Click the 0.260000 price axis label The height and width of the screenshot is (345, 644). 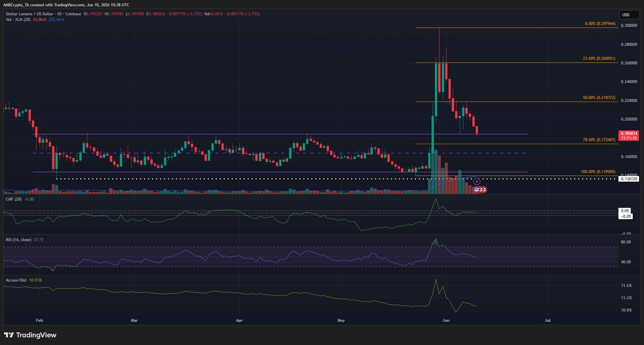[629, 63]
